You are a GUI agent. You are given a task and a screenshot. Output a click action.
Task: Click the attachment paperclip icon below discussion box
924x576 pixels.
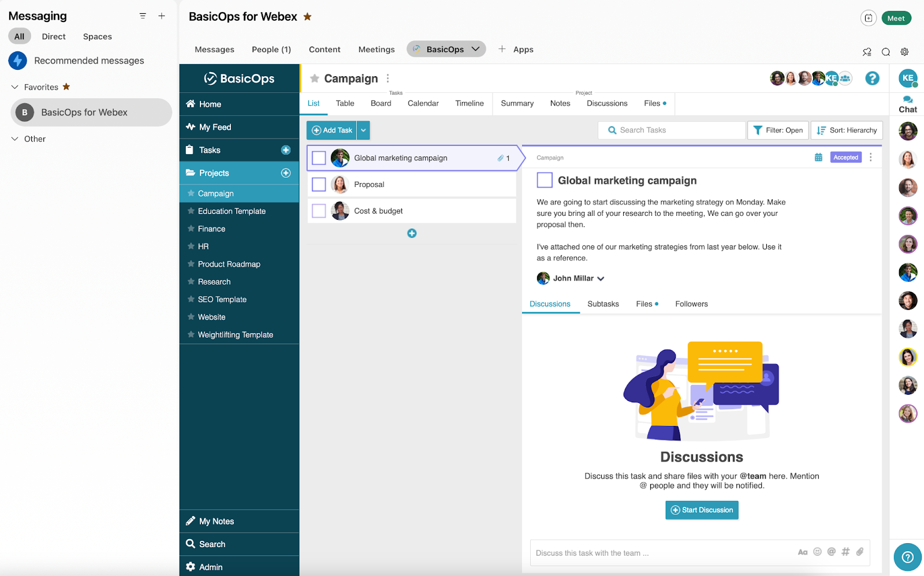860,552
